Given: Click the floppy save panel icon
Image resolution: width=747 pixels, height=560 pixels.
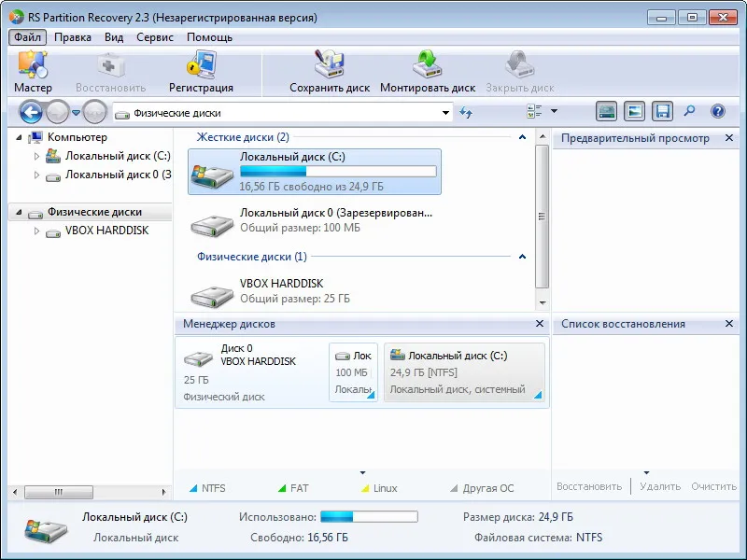Looking at the screenshot, I should 662,111.
